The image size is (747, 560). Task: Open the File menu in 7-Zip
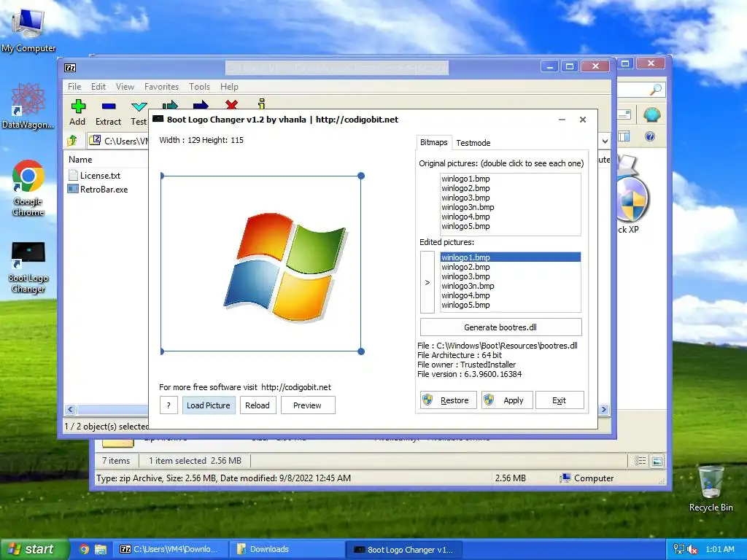tap(74, 87)
